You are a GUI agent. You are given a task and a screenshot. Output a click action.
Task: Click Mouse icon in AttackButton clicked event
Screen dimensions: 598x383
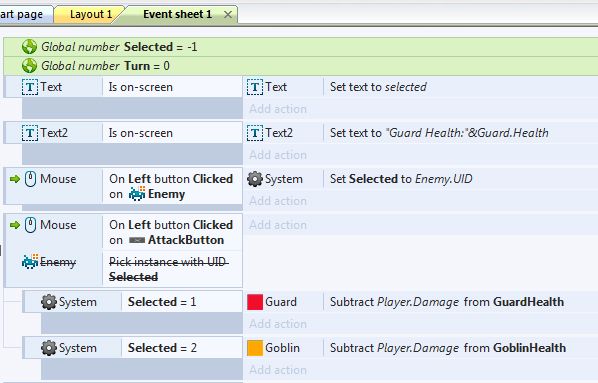(31, 225)
